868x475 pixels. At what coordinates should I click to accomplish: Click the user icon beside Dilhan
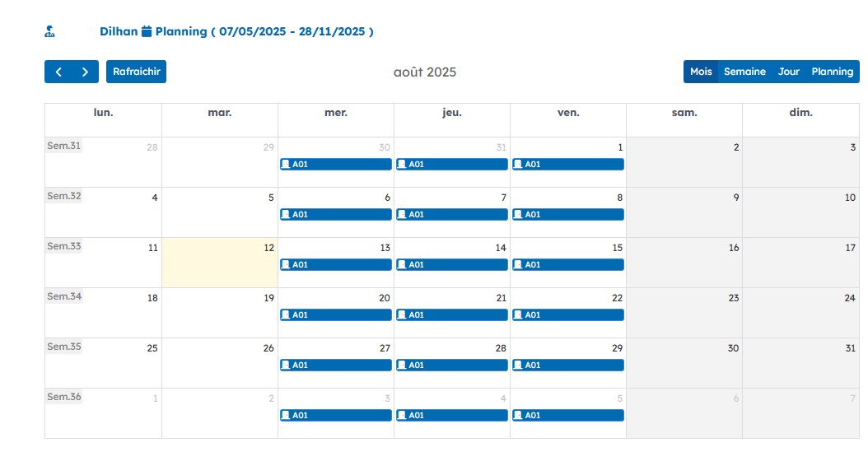click(49, 32)
